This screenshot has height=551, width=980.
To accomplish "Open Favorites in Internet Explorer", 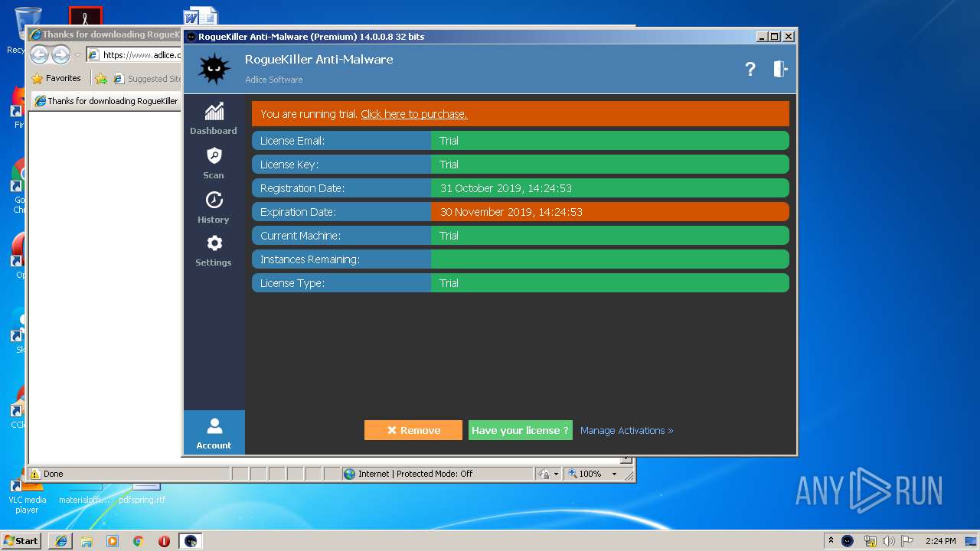I will tap(56, 78).
